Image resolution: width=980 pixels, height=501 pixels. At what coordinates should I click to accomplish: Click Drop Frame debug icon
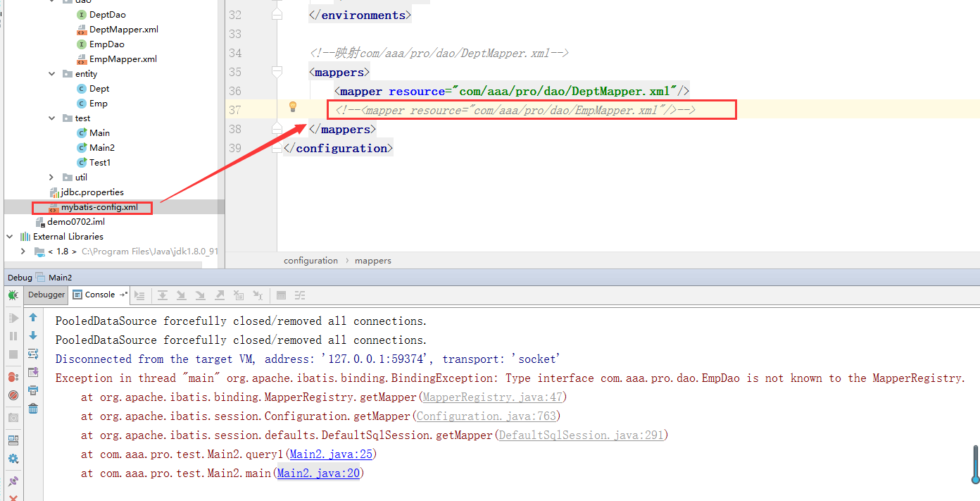(239, 295)
